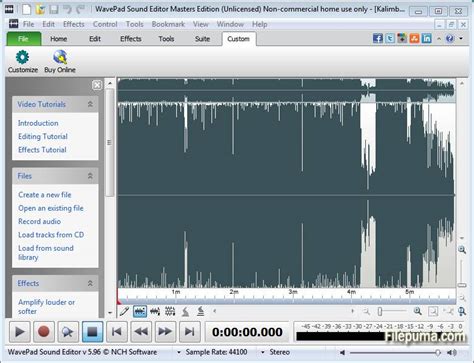Viewport: 474px width, 363px height.
Task: Open the Twitter share icon
Action: click(x=390, y=38)
